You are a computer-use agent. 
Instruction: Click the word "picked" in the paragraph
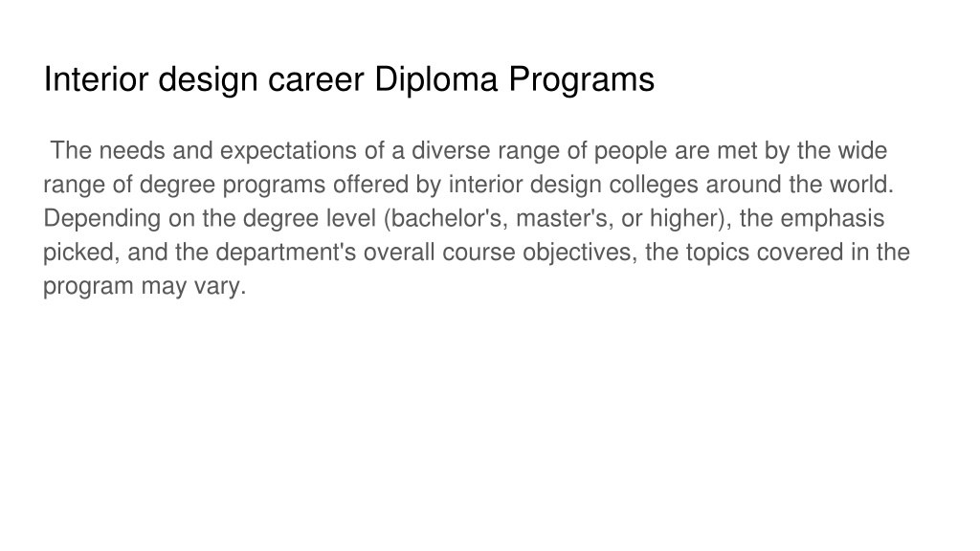[x=80, y=253]
